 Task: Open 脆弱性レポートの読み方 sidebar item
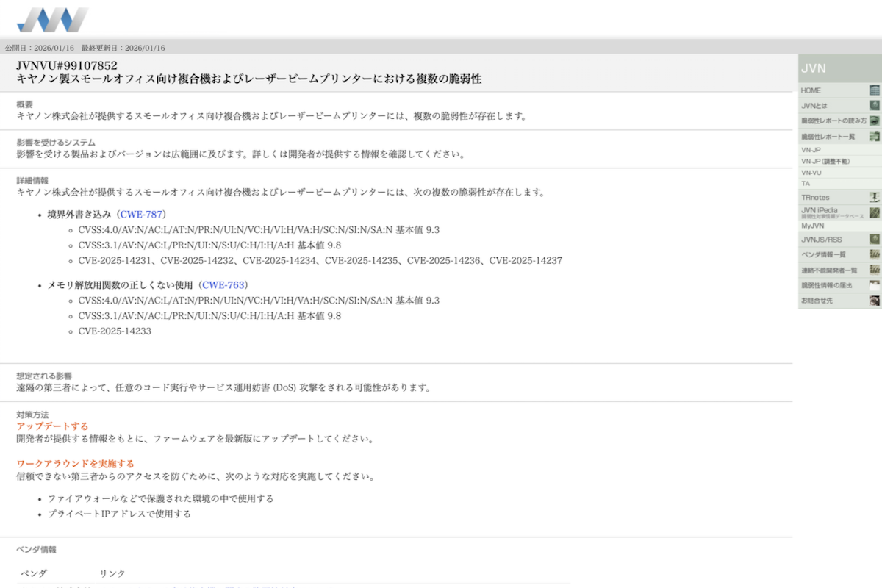click(840, 121)
